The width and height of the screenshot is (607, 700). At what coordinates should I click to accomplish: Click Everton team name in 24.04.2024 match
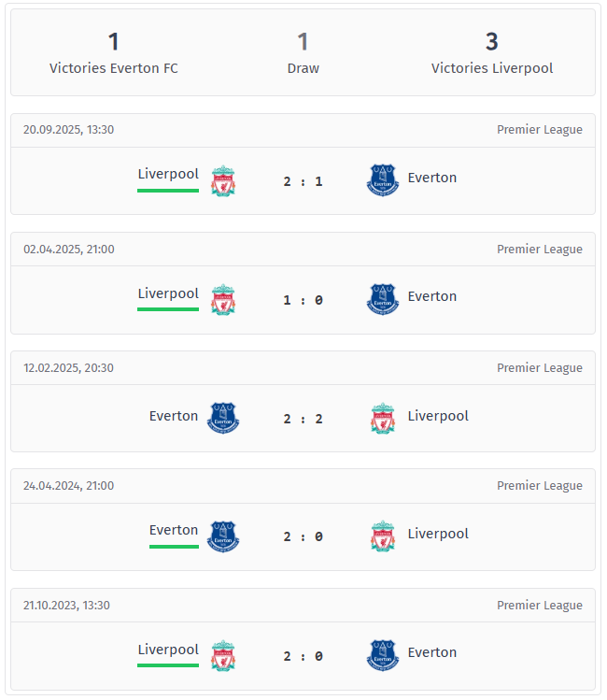click(174, 530)
